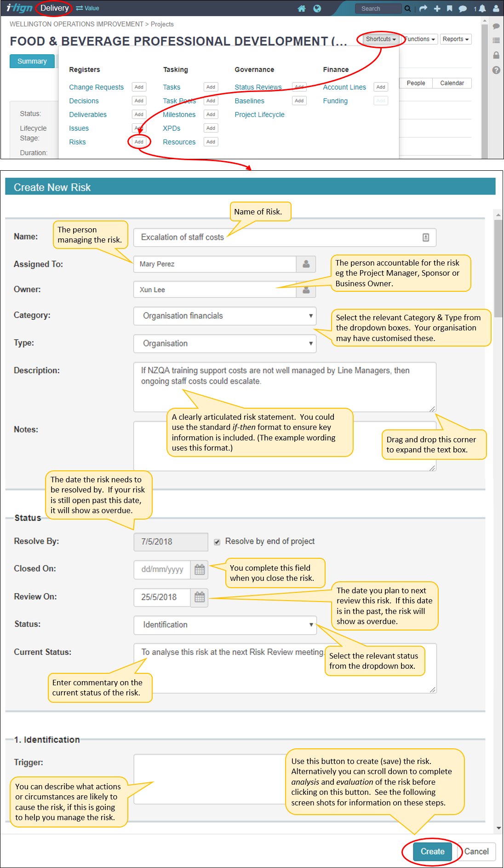
Task: Open Decisions register link
Action: [x=84, y=101]
